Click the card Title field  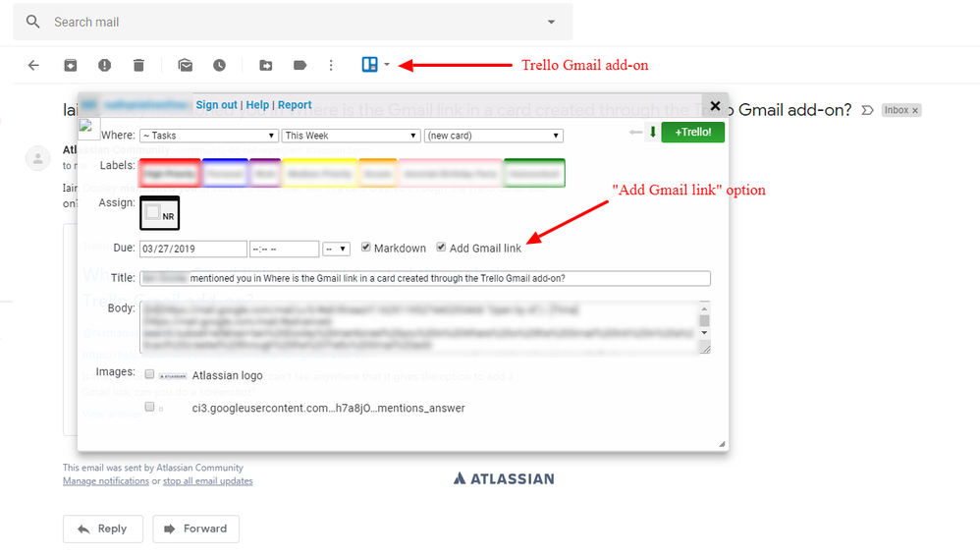pos(425,278)
